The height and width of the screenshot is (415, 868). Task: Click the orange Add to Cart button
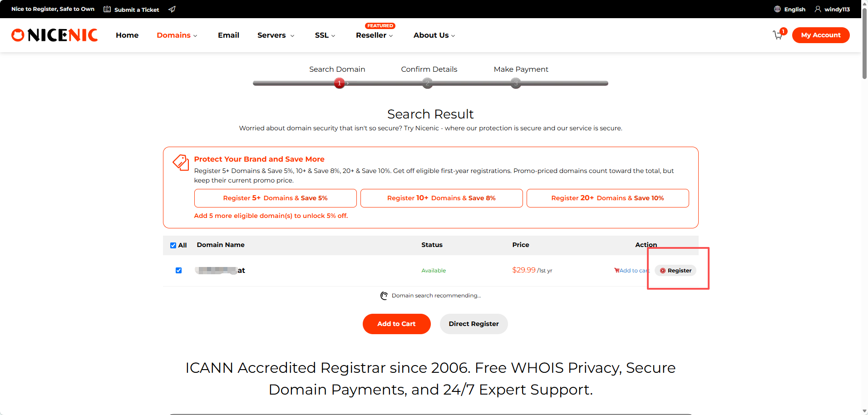click(396, 324)
